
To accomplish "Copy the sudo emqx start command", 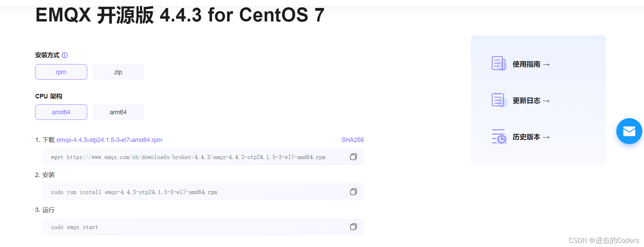I will click(353, 227).
